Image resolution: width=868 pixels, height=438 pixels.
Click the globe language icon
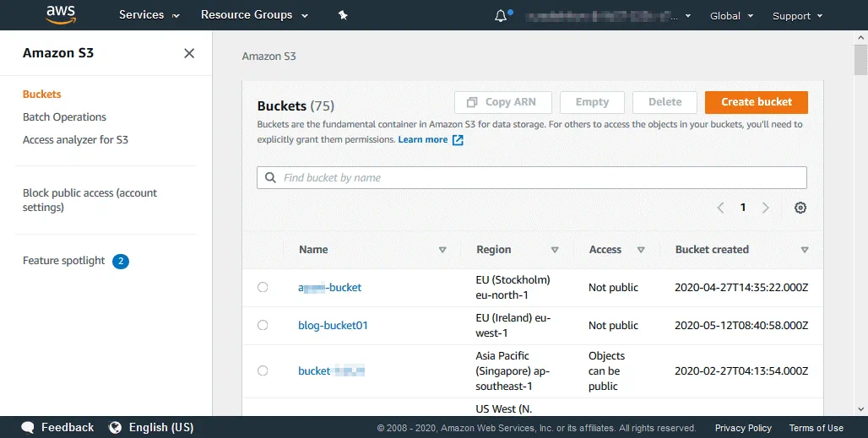pyautogui.click(x=116, y=427)
